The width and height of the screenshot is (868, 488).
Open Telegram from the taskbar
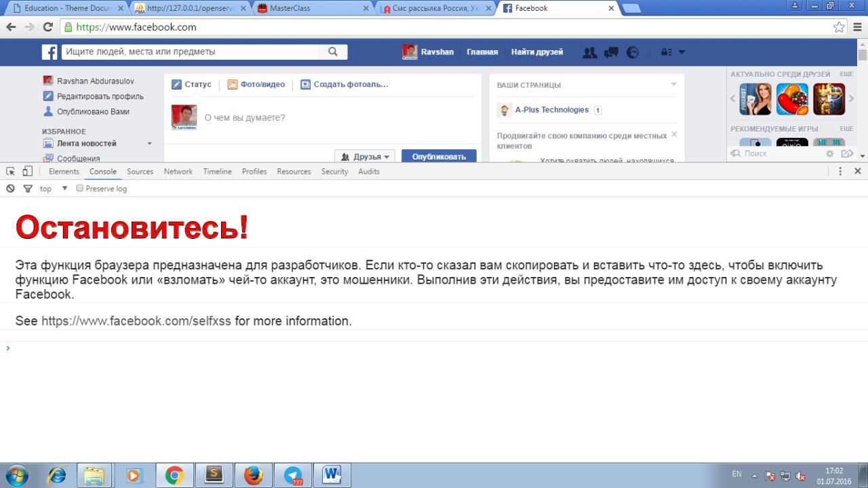(x=294, y=476)
